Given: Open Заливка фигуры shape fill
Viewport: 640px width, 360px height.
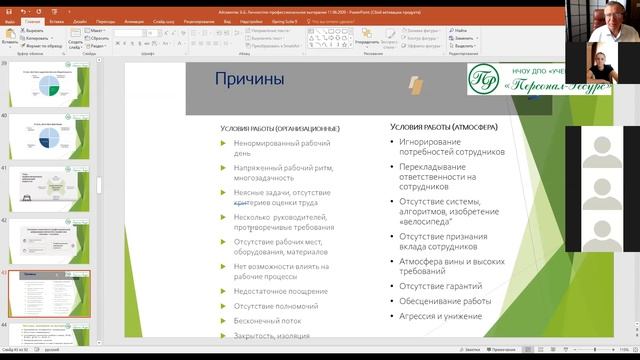Looking at the screenshot, I should [x=420, y=31].
